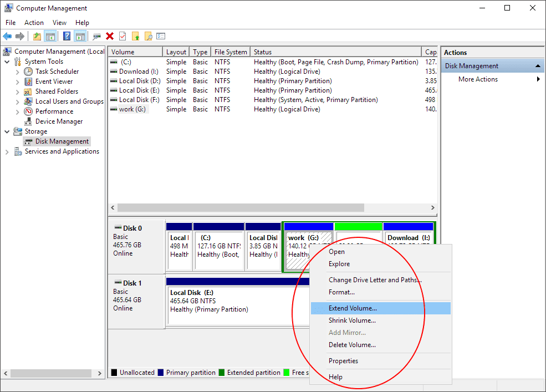546x392 pixels.
Task: Click the blue Help question mark icon
Action: (x=67, y=36)
